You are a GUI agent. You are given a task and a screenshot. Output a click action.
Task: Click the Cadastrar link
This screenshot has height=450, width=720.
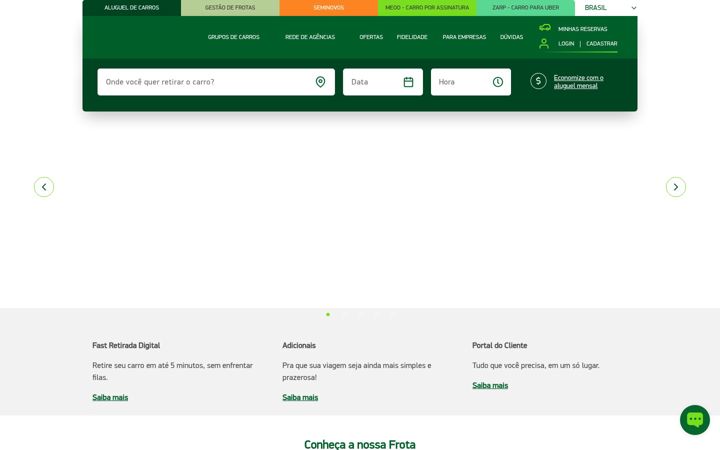[602, 44]
